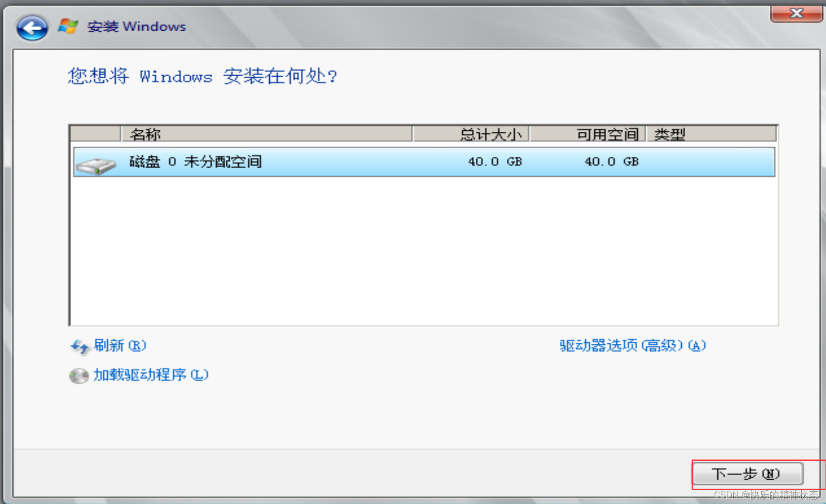Click the 总计大小 column header
The width and height of the screenshot is (826, 504).
[471, 134]
